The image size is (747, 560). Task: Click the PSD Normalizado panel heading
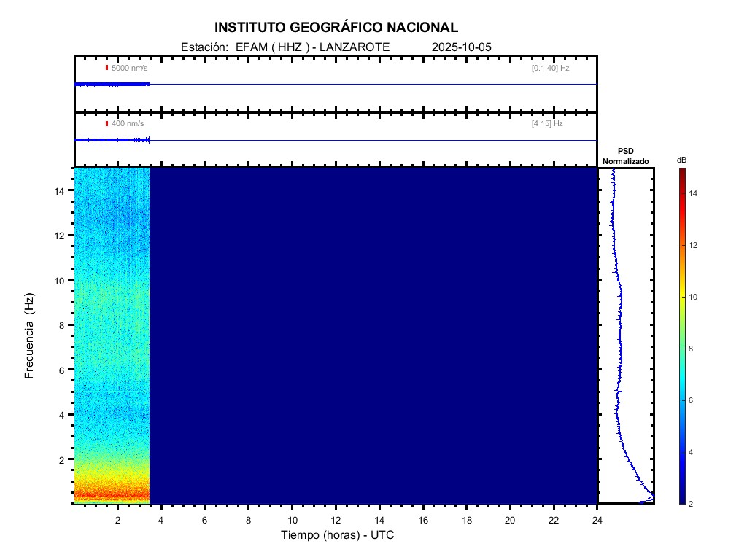tap(625, 156)
